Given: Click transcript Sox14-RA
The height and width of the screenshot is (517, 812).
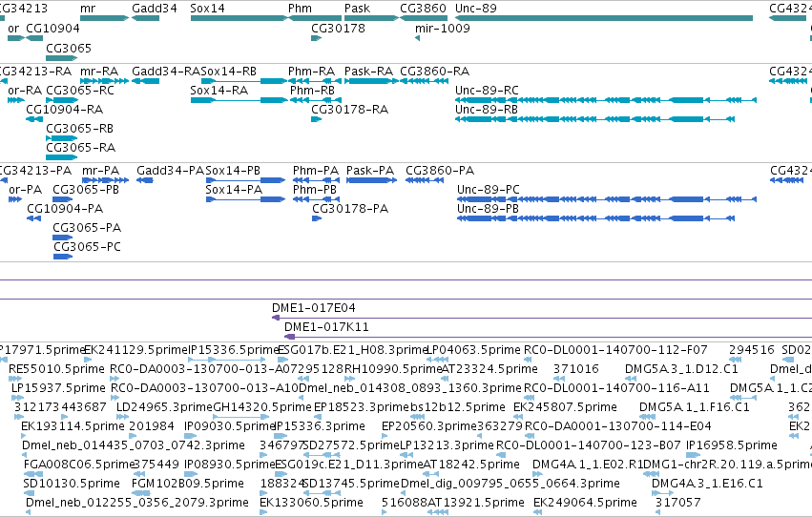Looking at the screenshot, I should pos(239,100).
